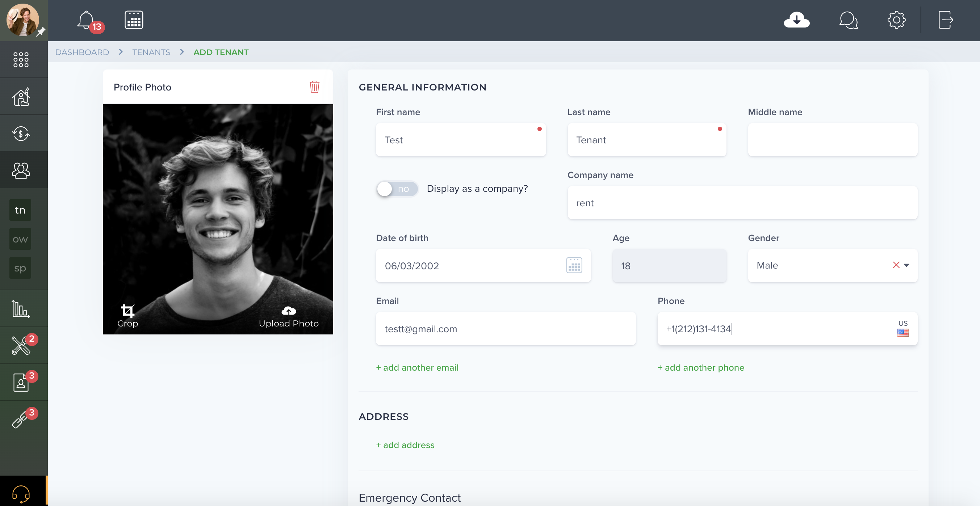This screenshot has width=980, height=506.
Task: Select the 'ow' owners shortcut
Action: pos(20,239)
